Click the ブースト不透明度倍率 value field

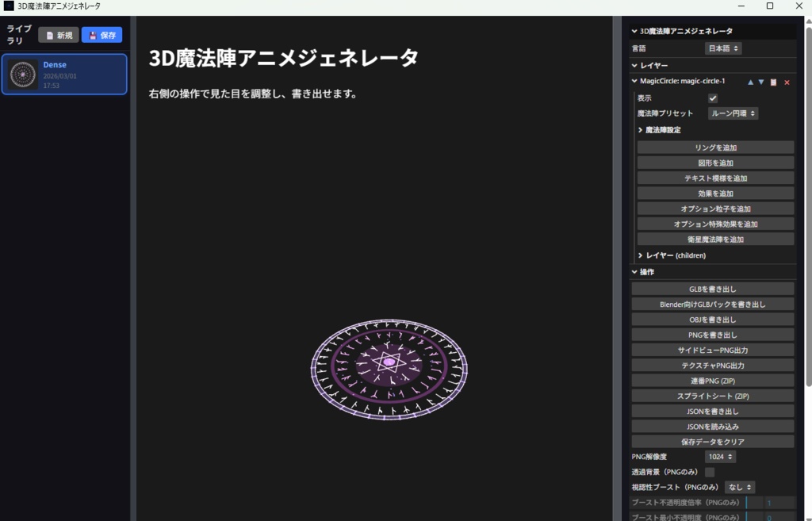point(780,502)
